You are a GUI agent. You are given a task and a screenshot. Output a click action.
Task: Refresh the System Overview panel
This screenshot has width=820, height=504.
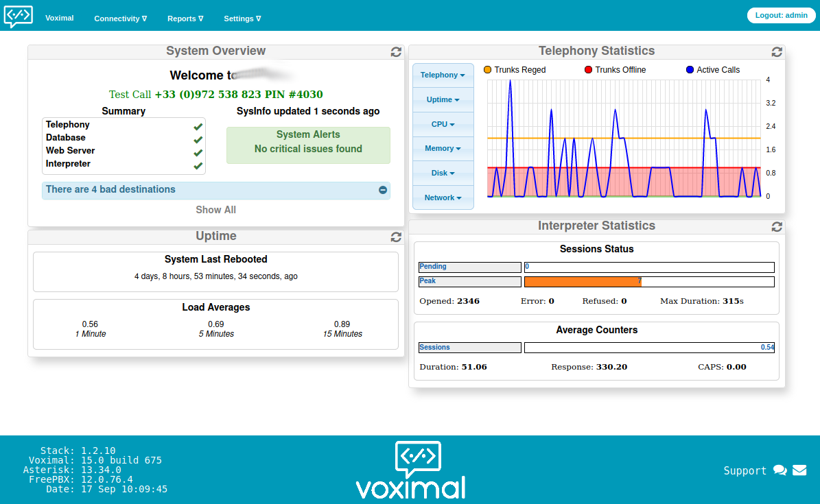point(396,51)
